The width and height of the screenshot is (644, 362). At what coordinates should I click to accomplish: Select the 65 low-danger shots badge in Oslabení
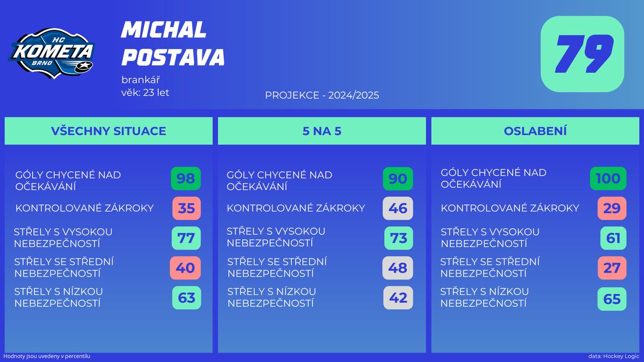point(612,299)
